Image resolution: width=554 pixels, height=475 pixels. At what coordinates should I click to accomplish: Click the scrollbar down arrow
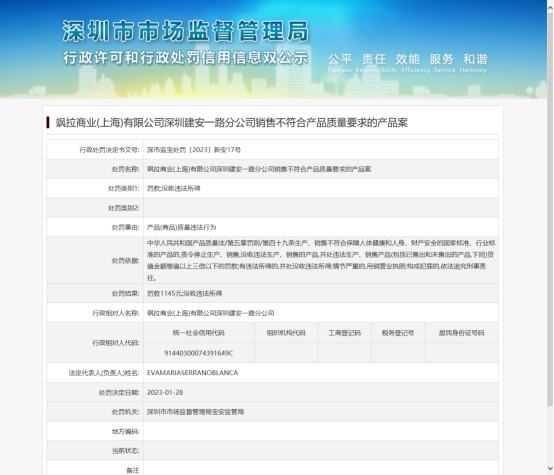tap(550, 468)
